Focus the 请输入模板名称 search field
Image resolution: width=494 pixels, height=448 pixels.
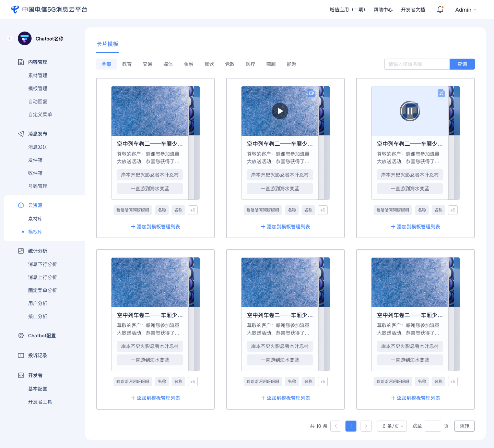[x=417, y=64]
